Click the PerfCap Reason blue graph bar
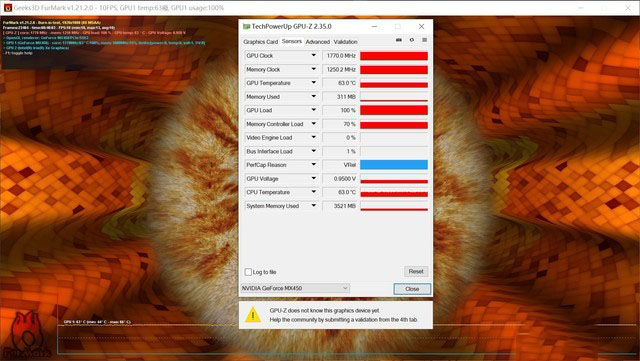640x361 pixels. 394,165
